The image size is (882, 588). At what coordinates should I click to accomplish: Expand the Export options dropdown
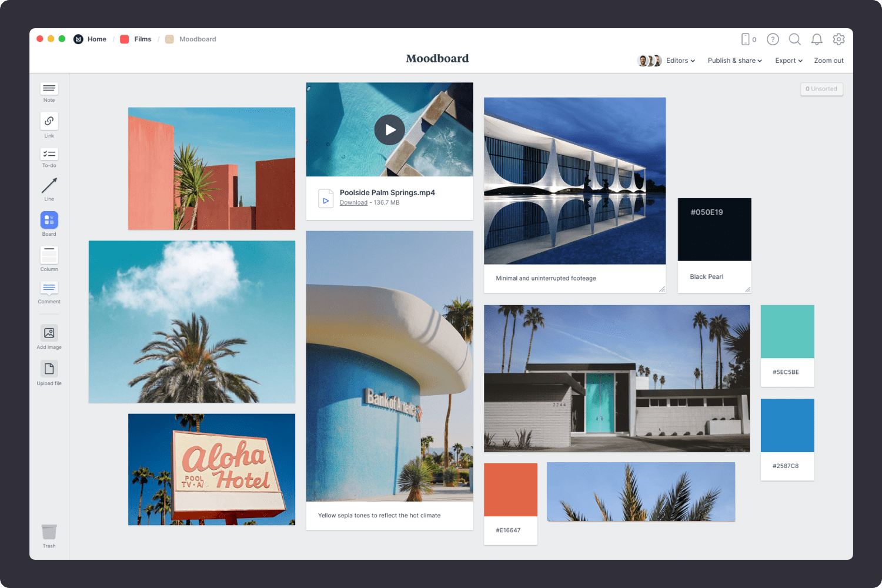[788, 61]
